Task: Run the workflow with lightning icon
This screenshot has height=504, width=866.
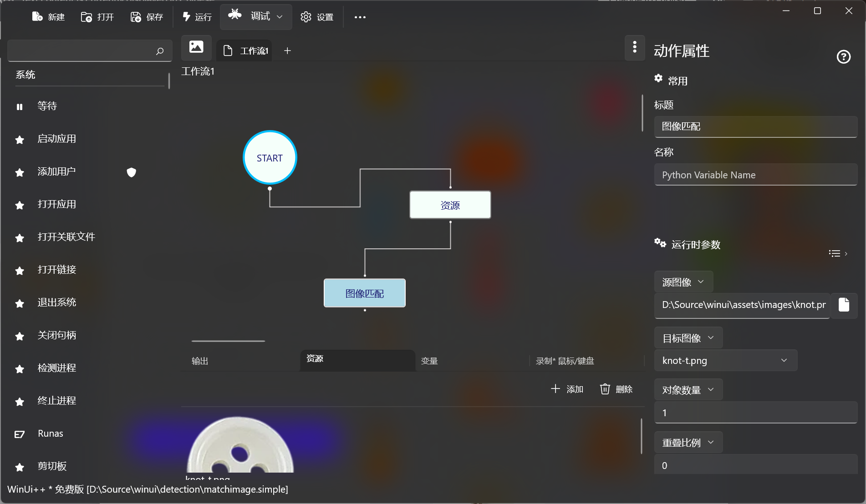Action: (x=187, y=17)
